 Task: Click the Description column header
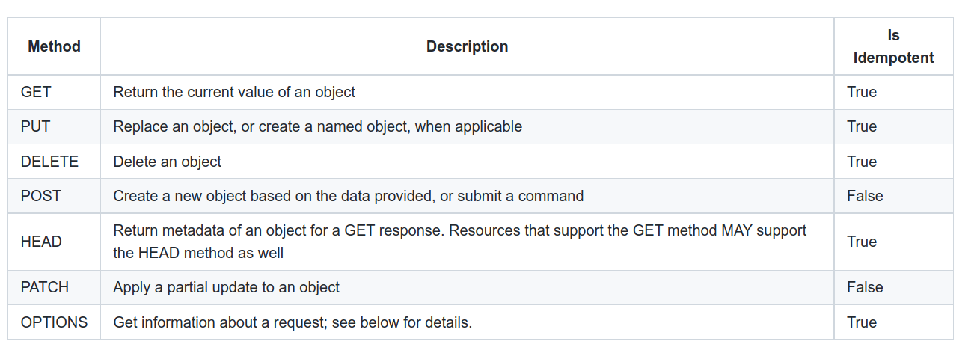[467, 46]
